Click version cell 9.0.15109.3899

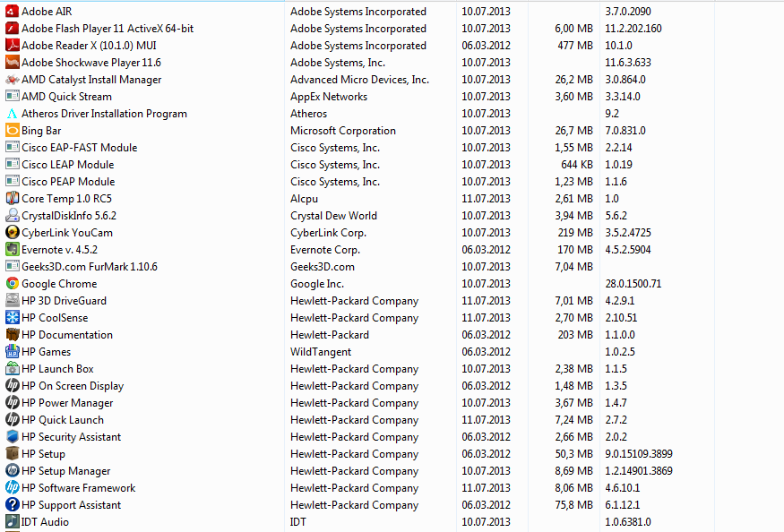[x=639, y=453]
